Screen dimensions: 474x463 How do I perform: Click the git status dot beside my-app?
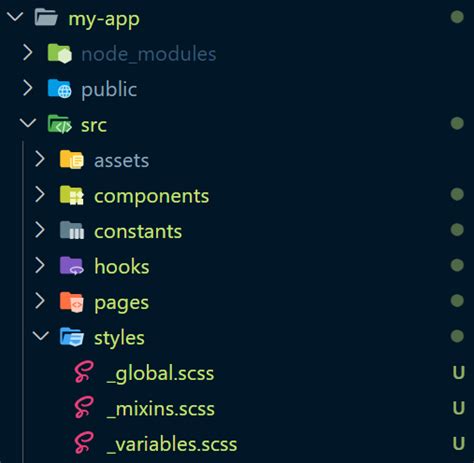(x=457, y=17)
